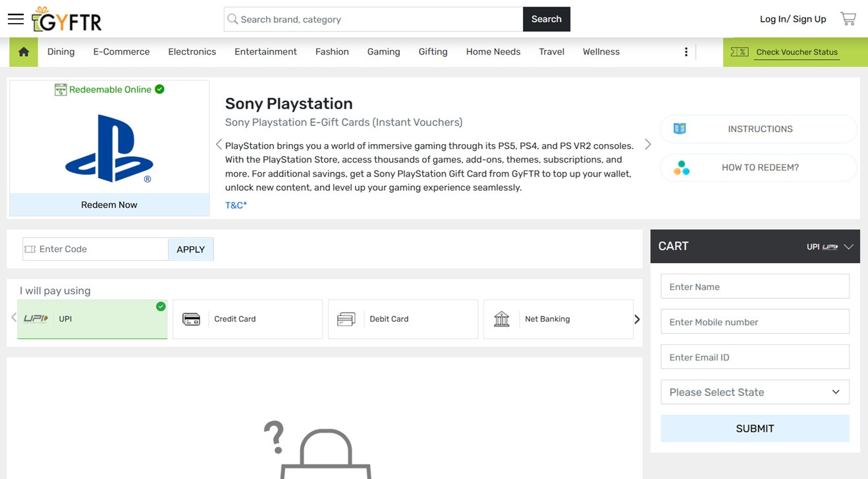Screen dimensions: 868x479
Task: Show previous description with left chevron
Action: pos(219,145)
